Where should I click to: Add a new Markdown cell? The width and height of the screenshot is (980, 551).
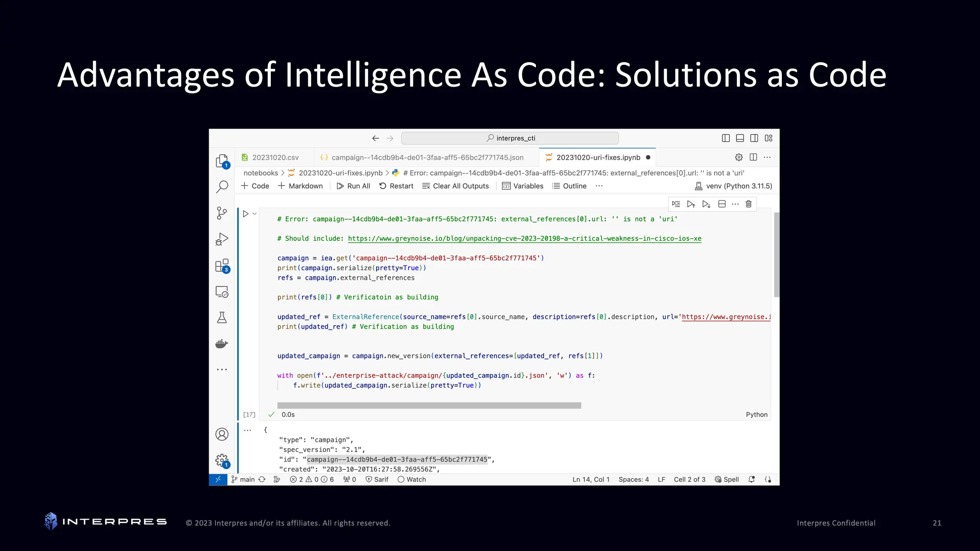click(x=301, y=186)
